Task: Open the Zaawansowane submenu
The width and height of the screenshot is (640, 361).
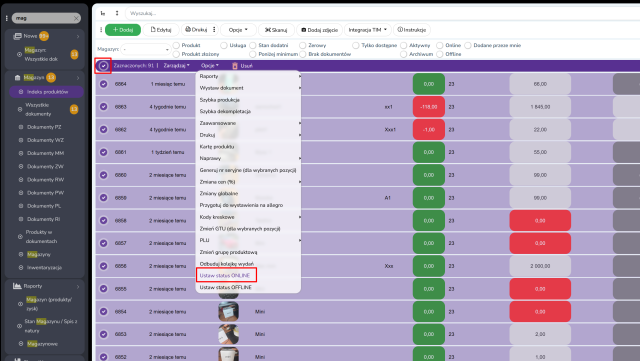Action: click(248, 123)
